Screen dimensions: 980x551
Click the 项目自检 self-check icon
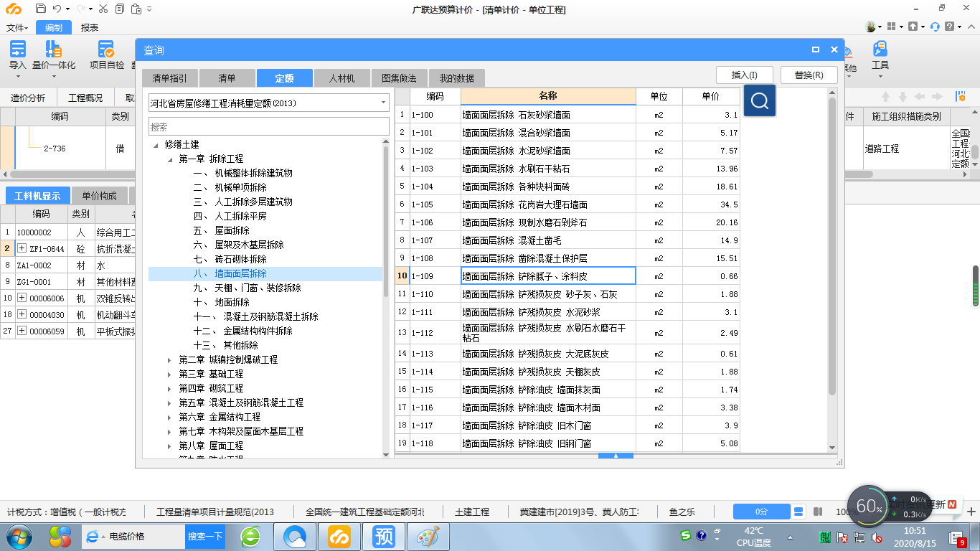(106, 49)
